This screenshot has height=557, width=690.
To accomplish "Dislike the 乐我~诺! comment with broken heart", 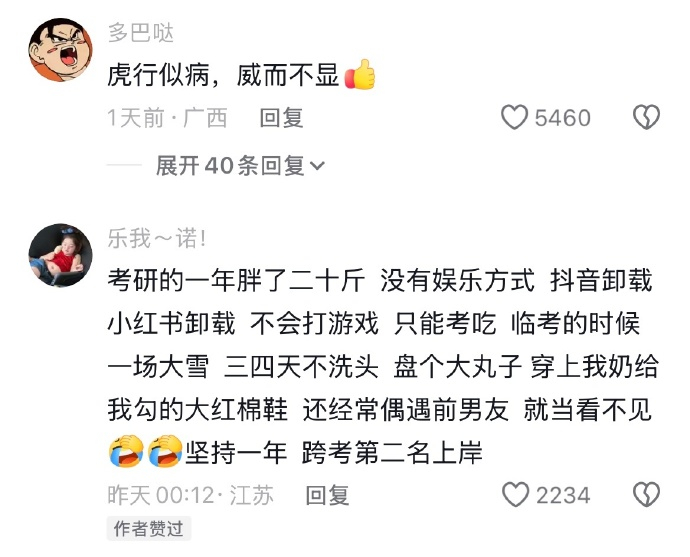I will [x=646, y=494].
